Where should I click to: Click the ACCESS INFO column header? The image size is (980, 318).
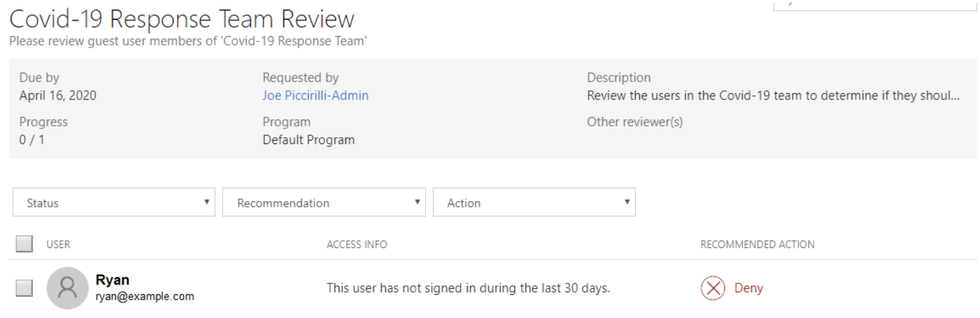pos(357,245)
